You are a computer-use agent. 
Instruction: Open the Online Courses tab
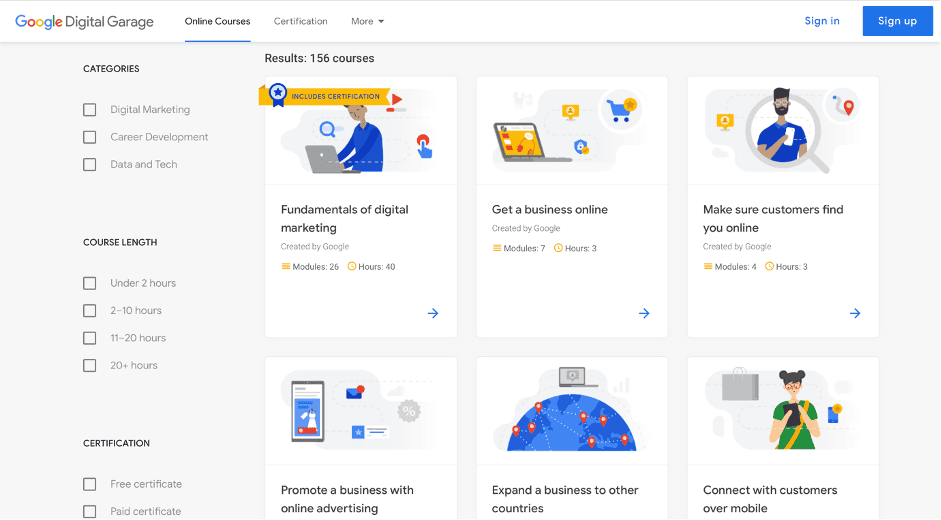click(x=217, y=21)
